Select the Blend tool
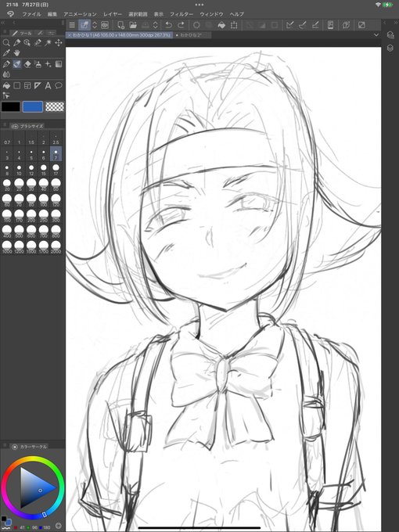 pos(6,74)
